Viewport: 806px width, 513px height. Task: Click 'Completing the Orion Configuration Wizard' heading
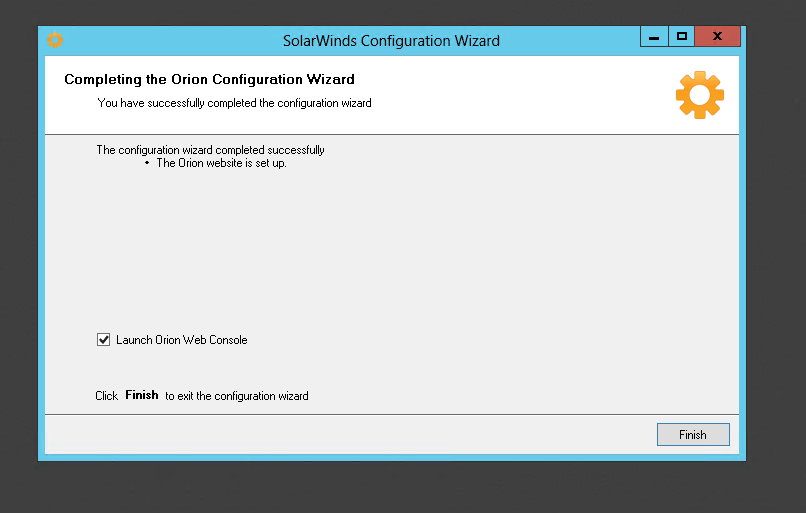pos(209,79)
